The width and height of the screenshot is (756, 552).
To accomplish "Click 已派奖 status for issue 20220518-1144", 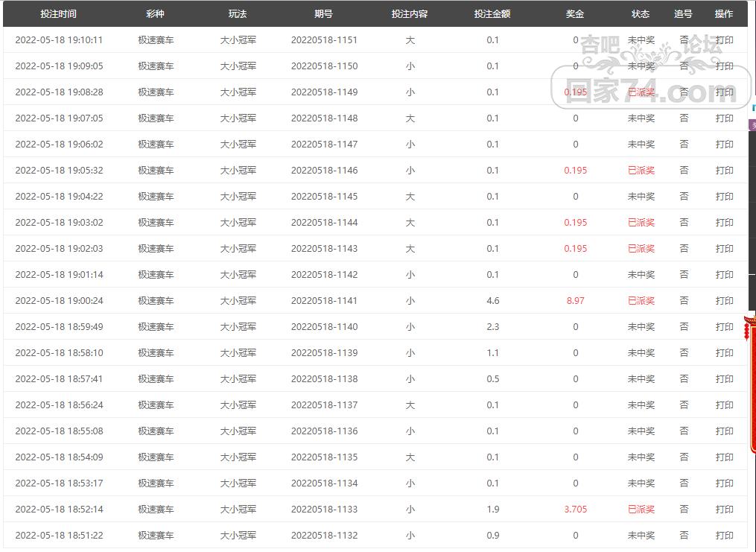I will (641, 222).
